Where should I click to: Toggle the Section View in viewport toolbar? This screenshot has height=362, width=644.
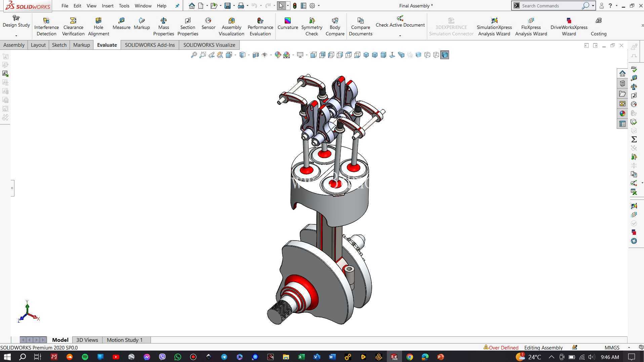(255, 55)
